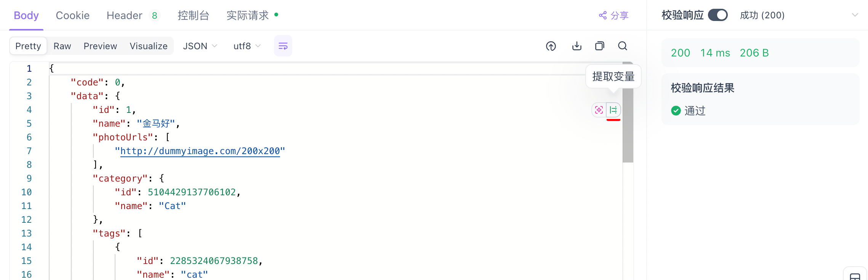Turn off the 校验响应 switch
The image size is (868, 280).
tap(718, 15)
